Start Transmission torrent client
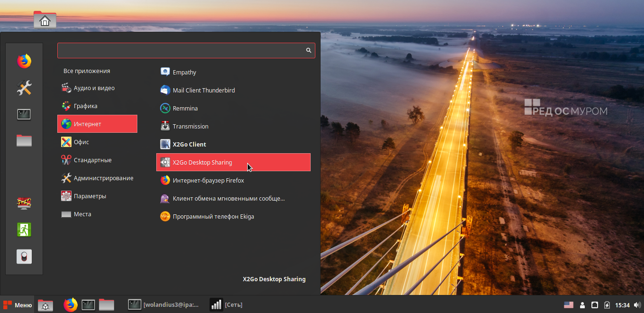Screen dimensions: 644x313 click(x=190, y=126)
